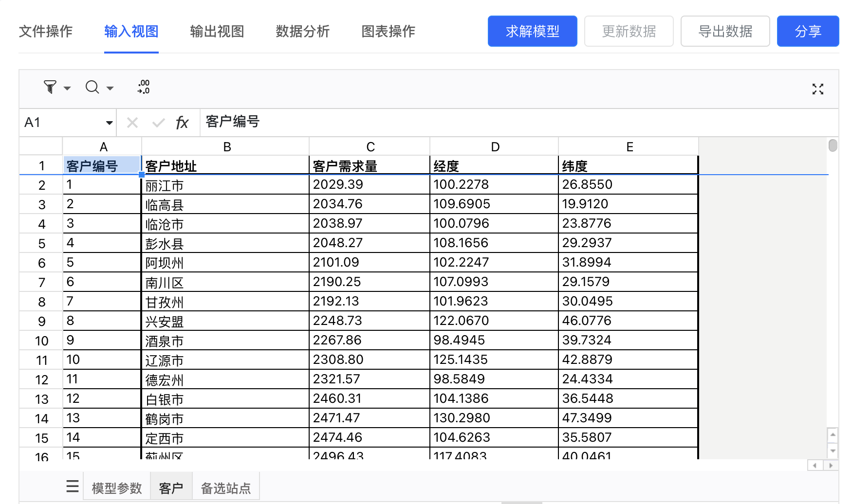Open the A1 cell name box dropdown

109,123
